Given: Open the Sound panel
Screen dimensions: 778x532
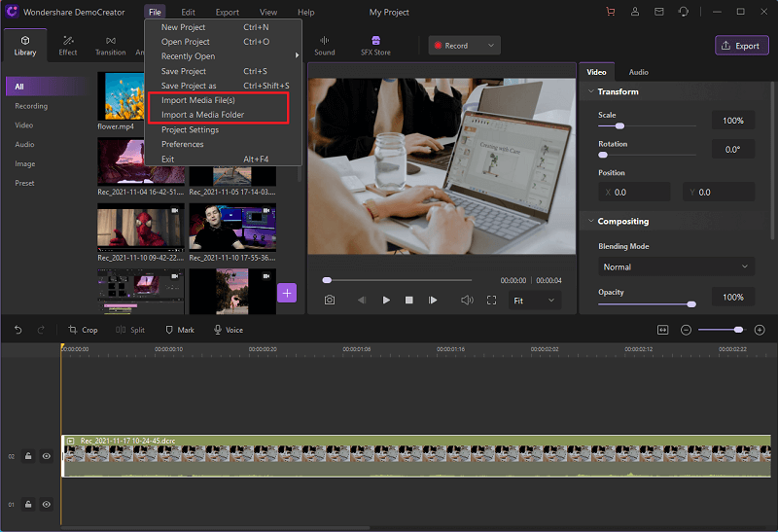Looking at the screenshot, I should [x=325, y=46].
